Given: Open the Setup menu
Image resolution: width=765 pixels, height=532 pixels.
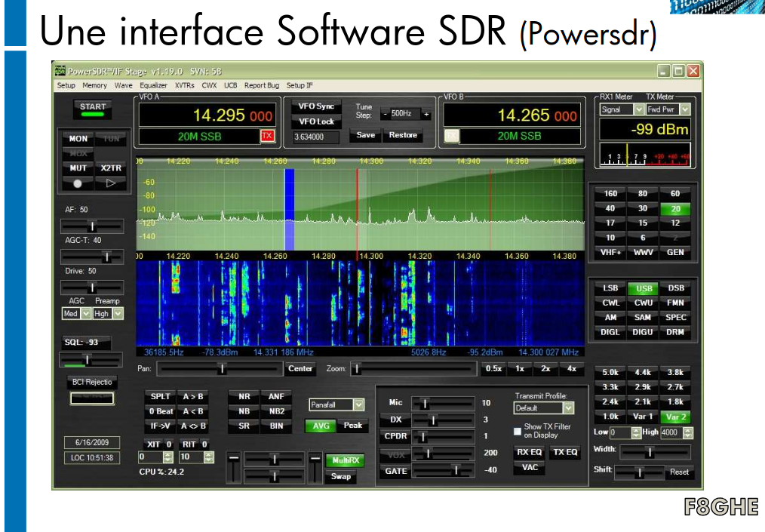Looking at the screenshot, I should pos(66,85).
